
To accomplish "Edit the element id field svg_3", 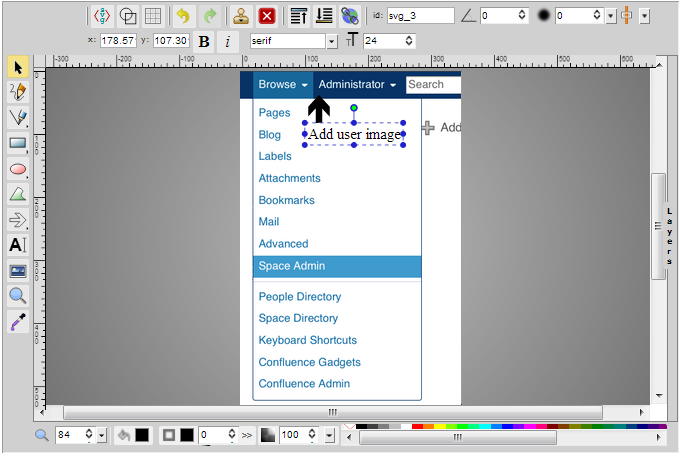I will tap(420, 16).
